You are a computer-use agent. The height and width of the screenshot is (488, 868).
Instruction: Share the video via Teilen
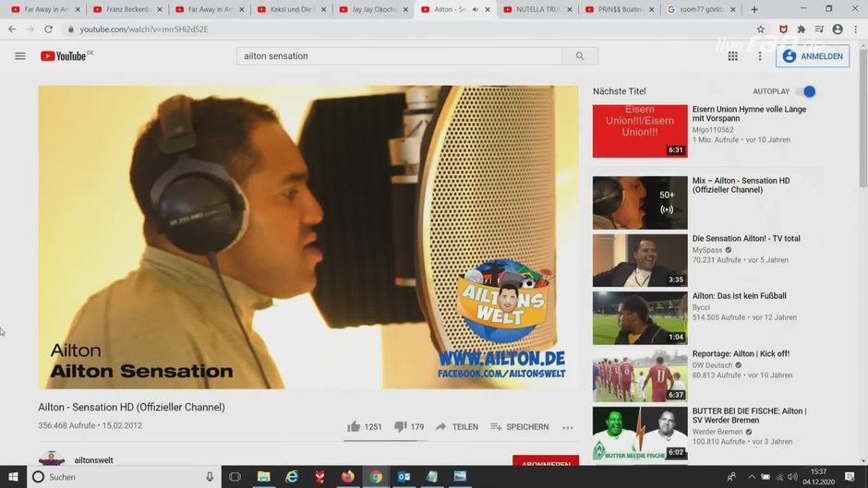[x=456, y=427]
